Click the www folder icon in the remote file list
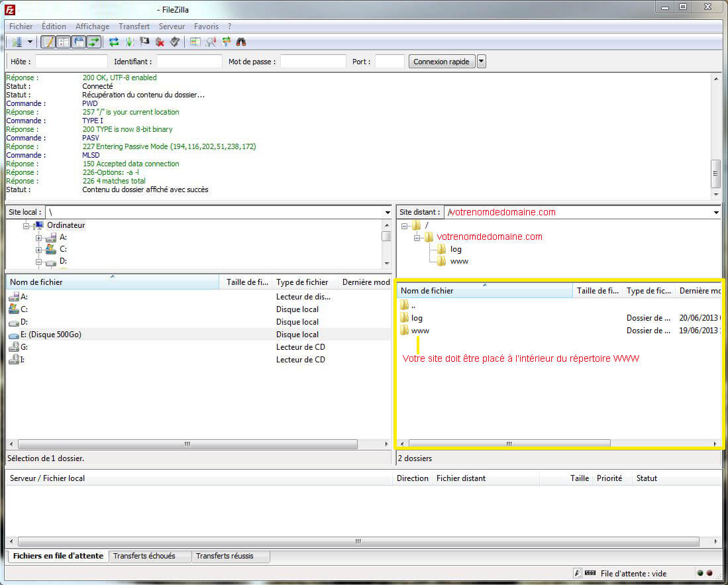Screen dimensions: 728x585 tap(404, 331)
